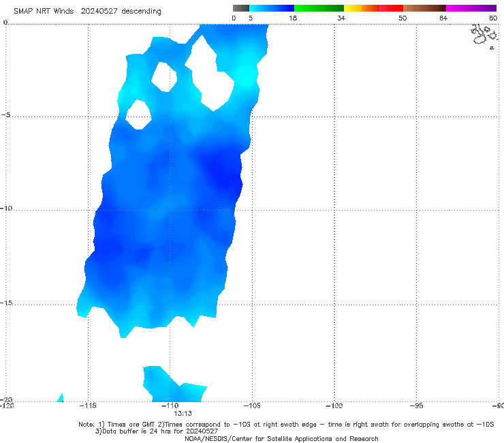Image resolution: width=504 pixels, height=443 pixels.
Task: Click the note line starting 'Note: 1) Times are GMT'
Action: coord(286,425)
